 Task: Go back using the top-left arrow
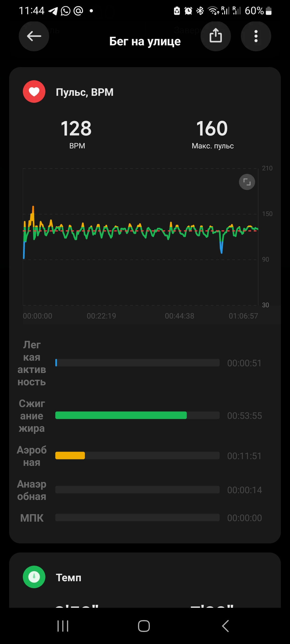click(x=34, y=36)
